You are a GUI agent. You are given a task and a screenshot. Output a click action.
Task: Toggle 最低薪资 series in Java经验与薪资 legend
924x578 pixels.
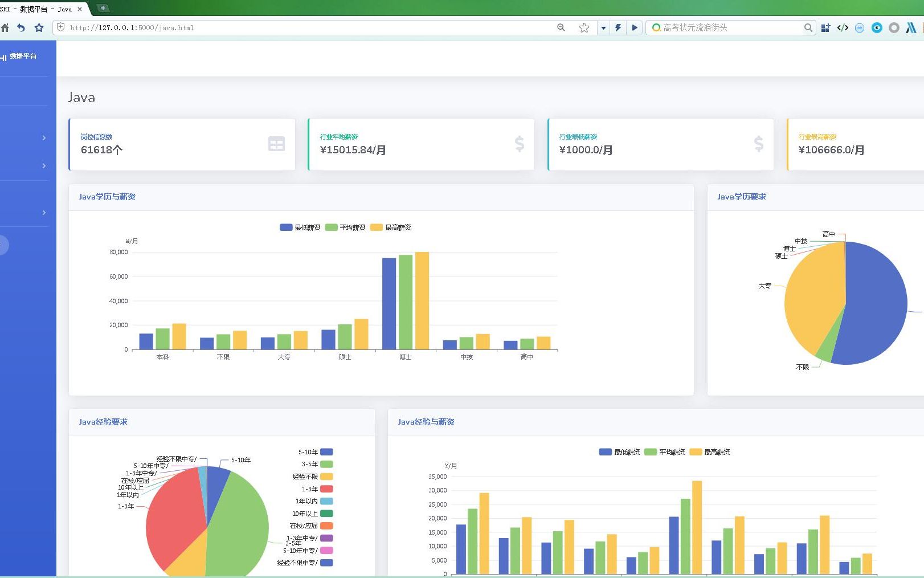click(619, 452)
